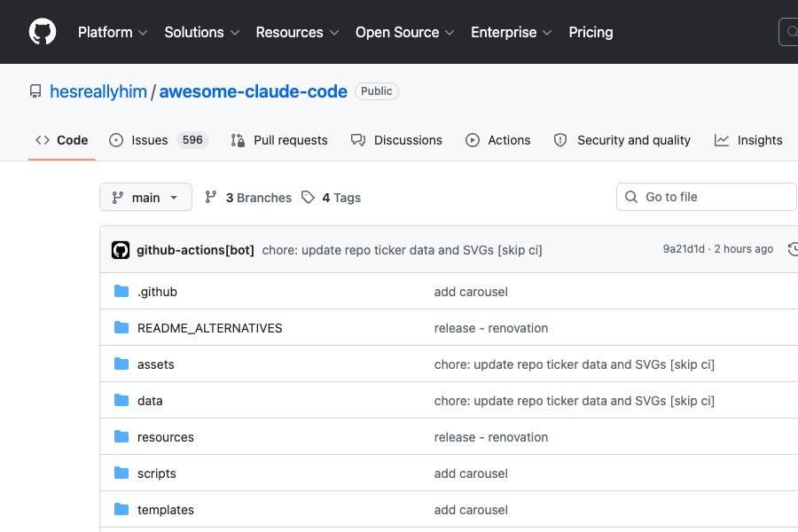This screenshot has height=532, width=798.
Task: Focus the Go to file field
Action: pos(707,197)
